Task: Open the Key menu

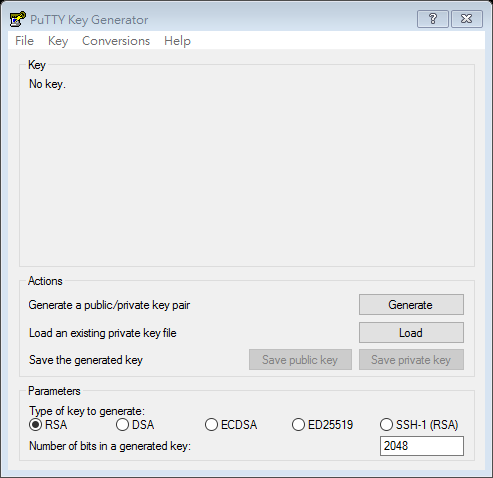Action: coord(58,41)
